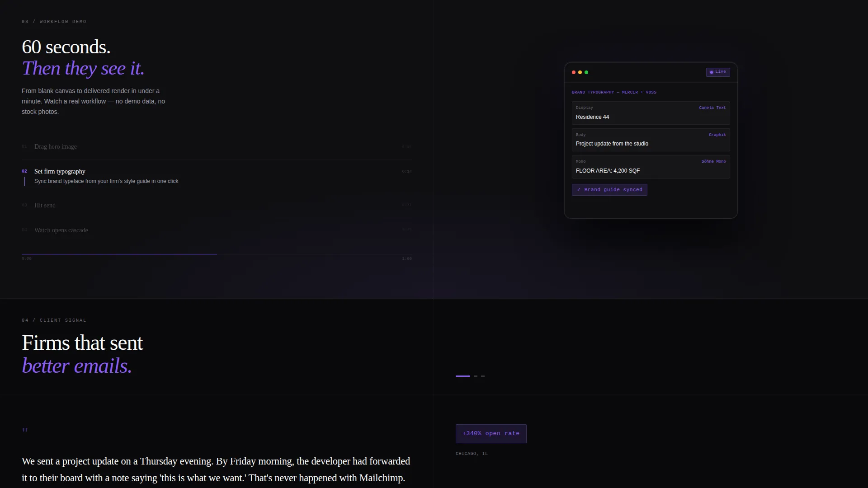Click the green window dot
This screenshot has height=488, width=868.
tap(586, 72)
